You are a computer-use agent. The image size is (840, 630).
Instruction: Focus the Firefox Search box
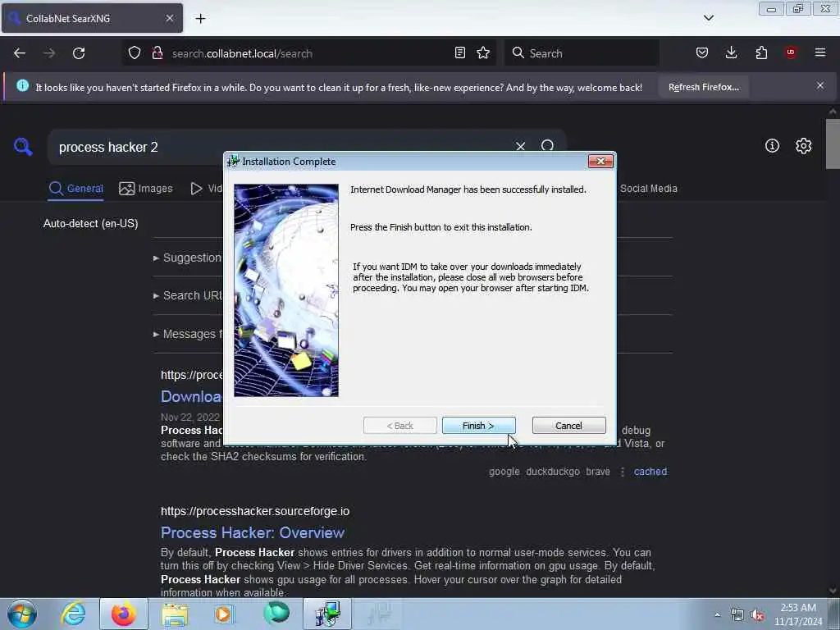[582, 53]
